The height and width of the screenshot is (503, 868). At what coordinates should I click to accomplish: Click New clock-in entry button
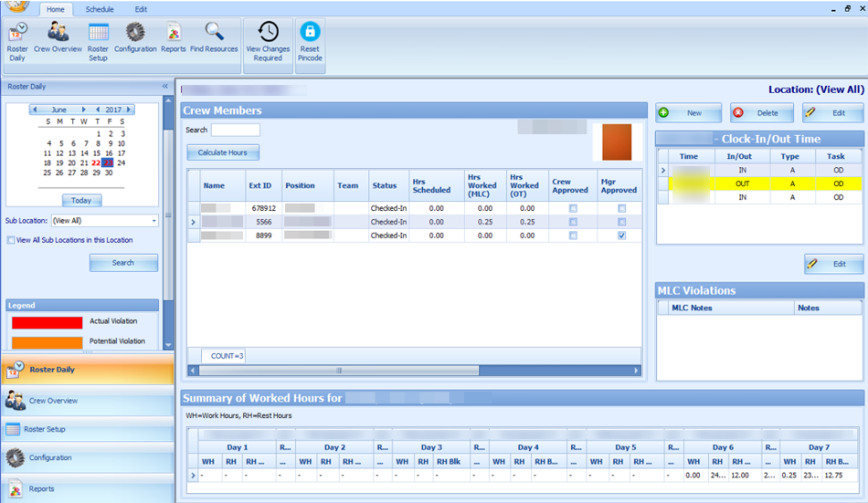(689, 113)
